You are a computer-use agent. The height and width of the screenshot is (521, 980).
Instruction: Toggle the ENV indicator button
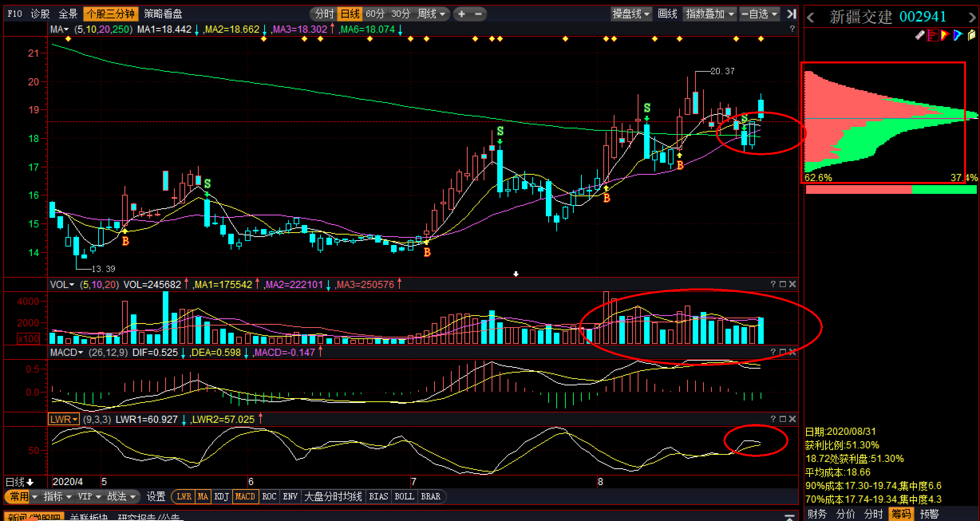pos(290,497)
